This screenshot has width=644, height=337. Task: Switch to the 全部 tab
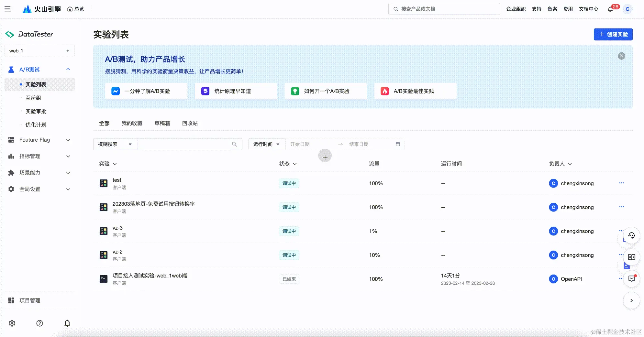pyautogui.click(x=104, y=123)
